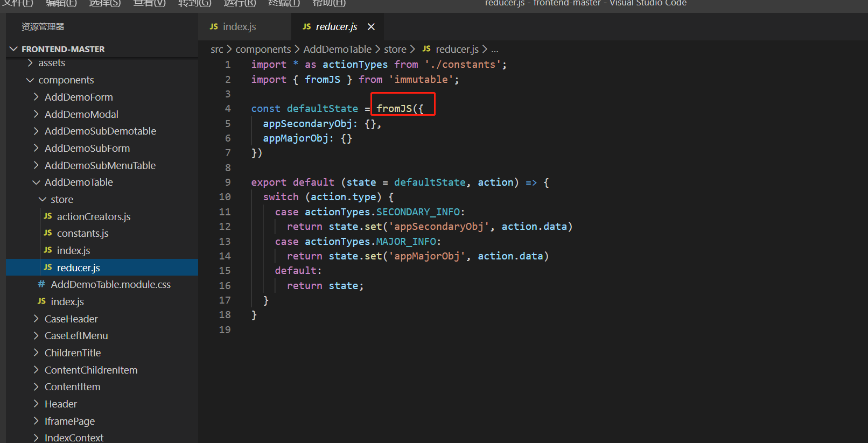Click SECONDARY_INFO constant on line 11
Screen dimensions: 868x443
coord(418,212)
